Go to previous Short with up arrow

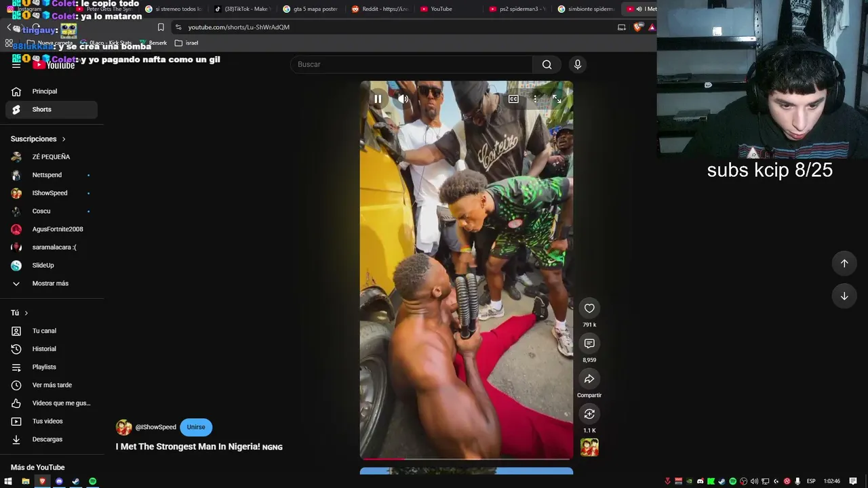click(x=844, y=263)
